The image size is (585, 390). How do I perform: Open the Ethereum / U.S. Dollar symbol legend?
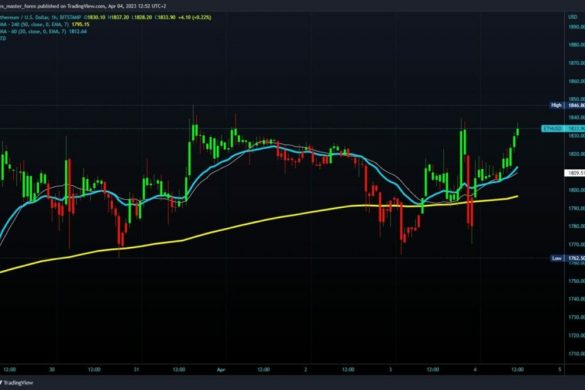coord(39,17)
